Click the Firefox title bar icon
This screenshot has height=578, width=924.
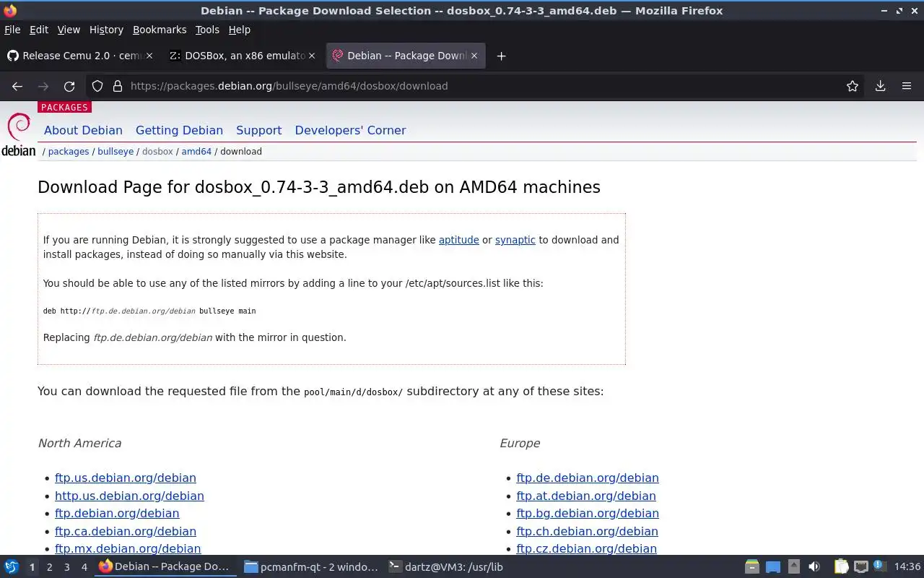(x=10, y=11)
